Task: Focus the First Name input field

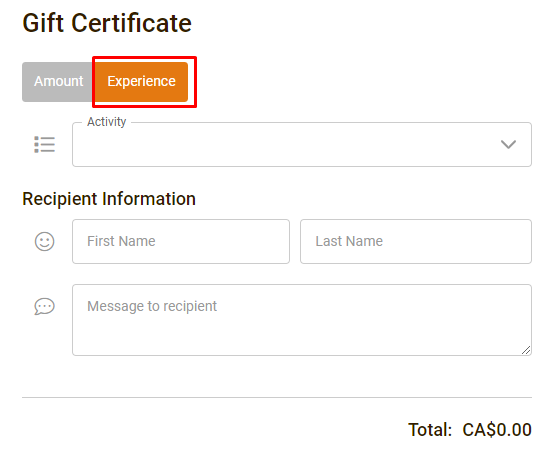Action: [181, 241]
